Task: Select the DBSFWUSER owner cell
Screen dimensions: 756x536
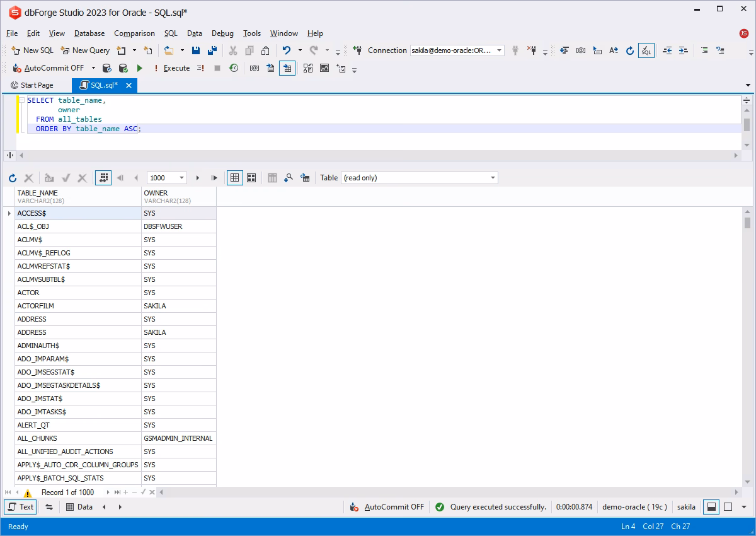Action: coord(179,226)
